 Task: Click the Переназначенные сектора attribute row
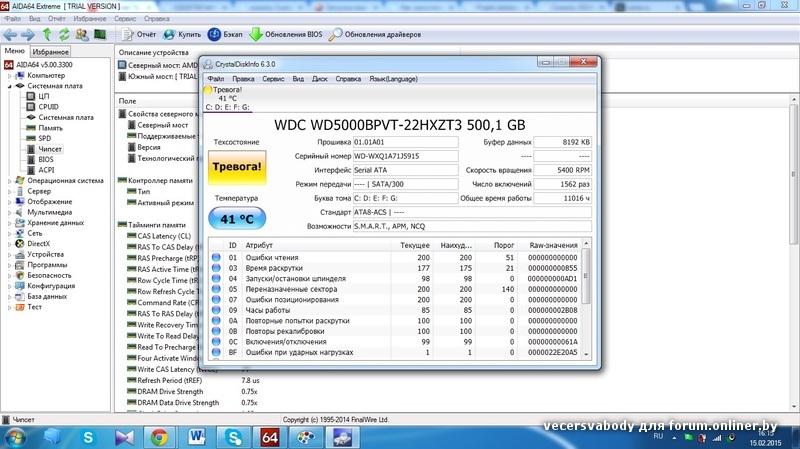tap(290, 289)
